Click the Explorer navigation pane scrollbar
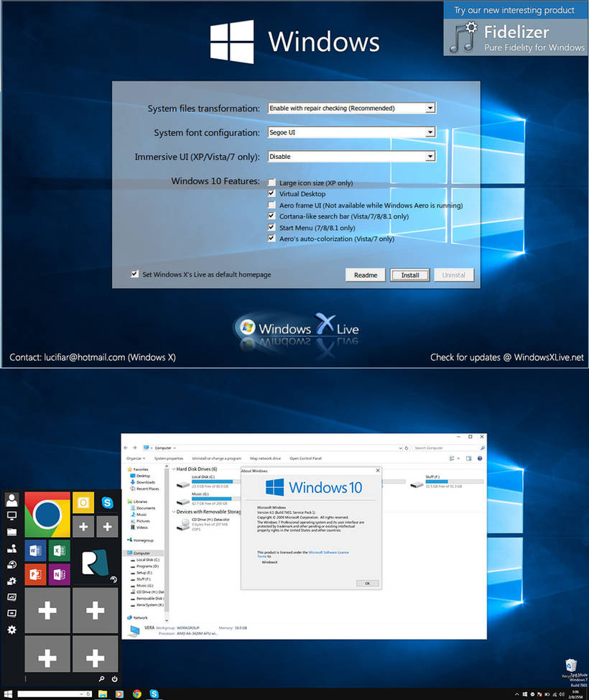 (x=167, y=543)
